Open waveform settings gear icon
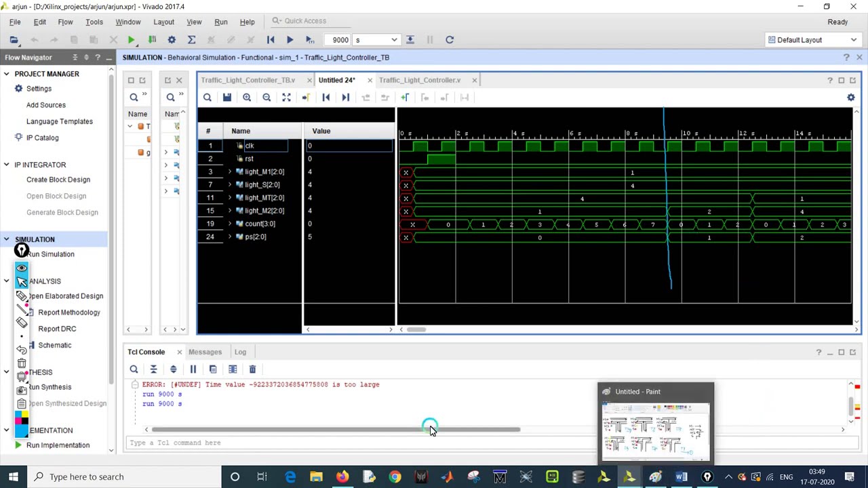Screen dimensions: 868x488 pos(851,98)
